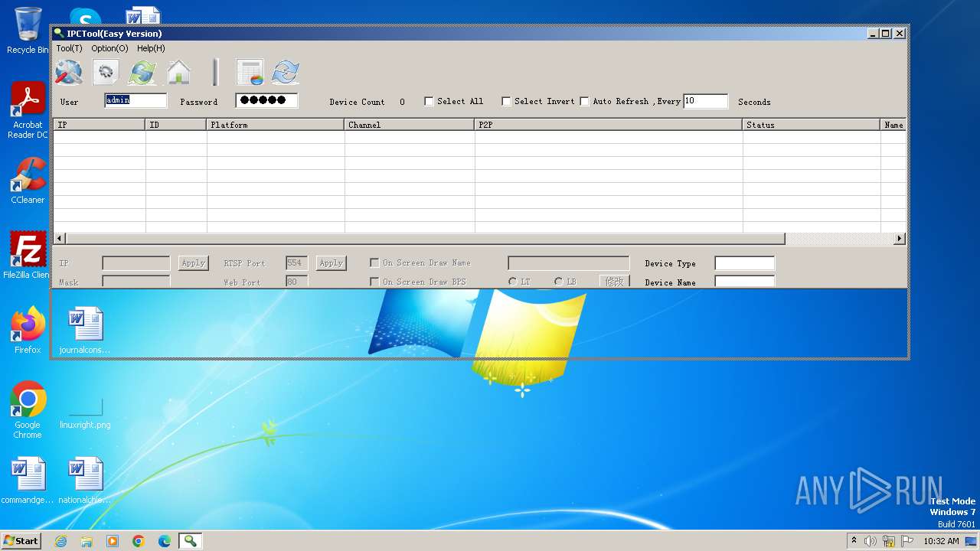Click Apply button next to IP field

point(193,262)
